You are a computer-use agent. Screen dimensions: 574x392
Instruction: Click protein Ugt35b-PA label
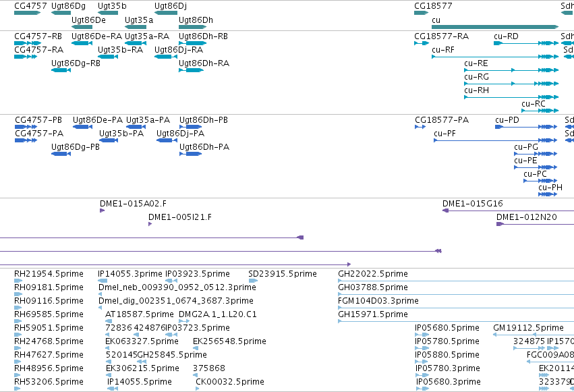coord(121,134)
